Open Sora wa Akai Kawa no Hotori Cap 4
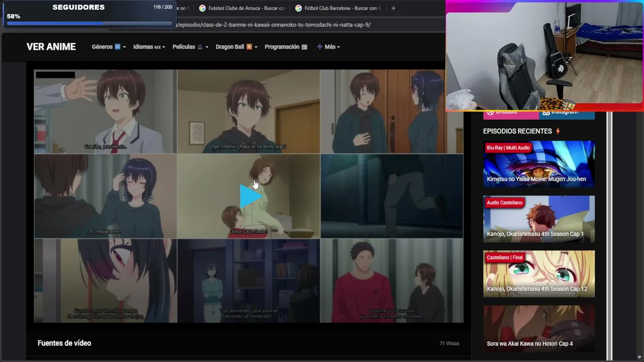 point(539,328)
